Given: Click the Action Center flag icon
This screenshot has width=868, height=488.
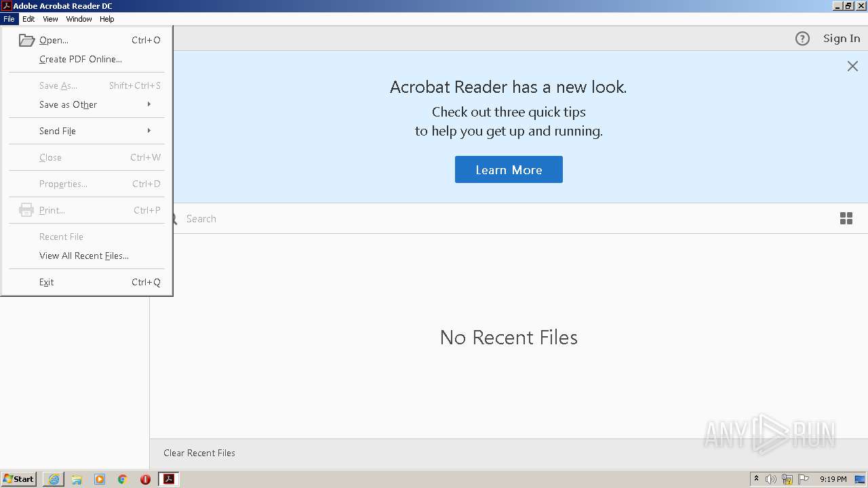Looking at the screenshot, I should pos(804,479).
